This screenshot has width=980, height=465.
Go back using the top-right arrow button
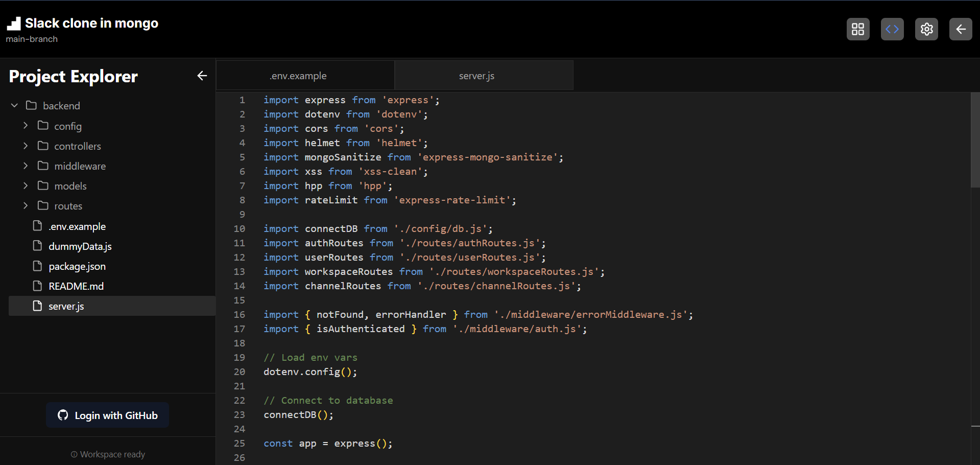pos(961,29)
